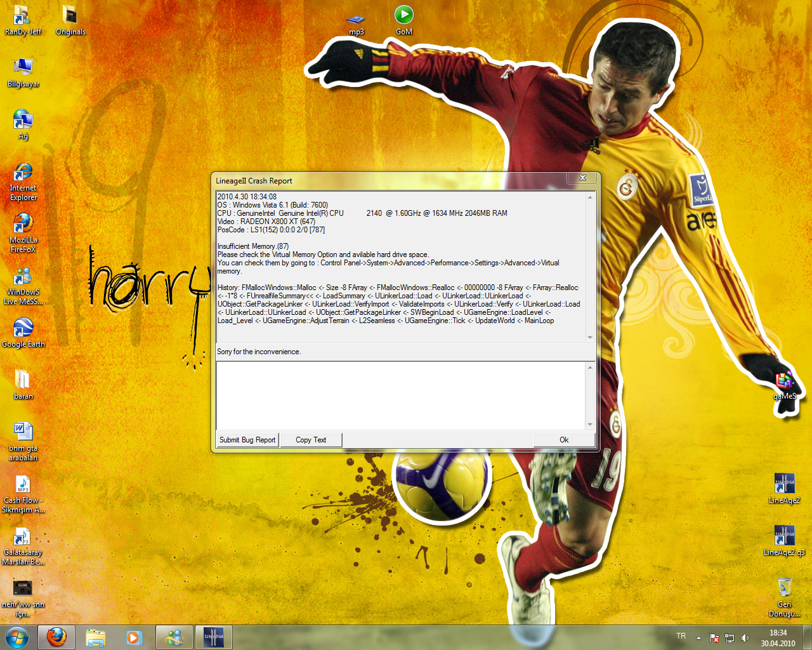812x650 pixels.
Task: Click the Submit Bug Report button
Action: pyautogui.click(x=247, y=440)
